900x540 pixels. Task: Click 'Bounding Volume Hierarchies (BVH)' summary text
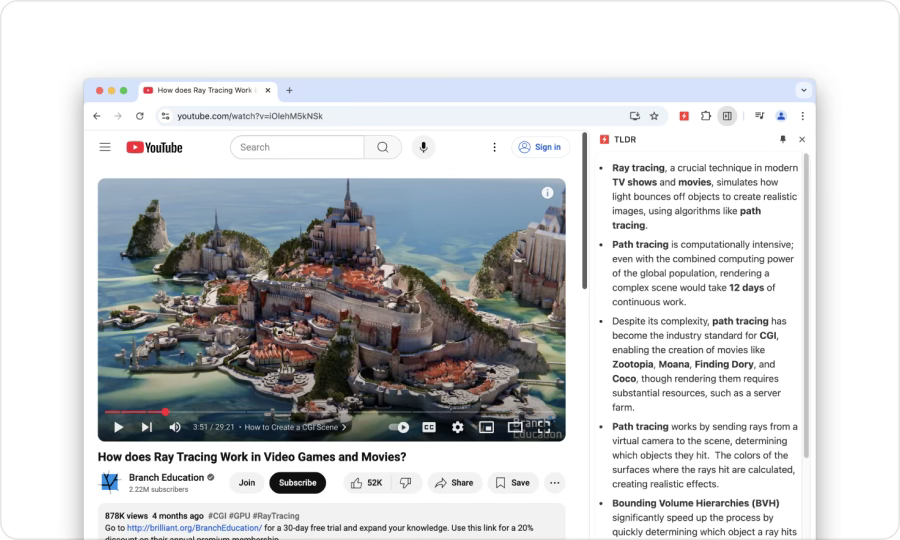695,503
